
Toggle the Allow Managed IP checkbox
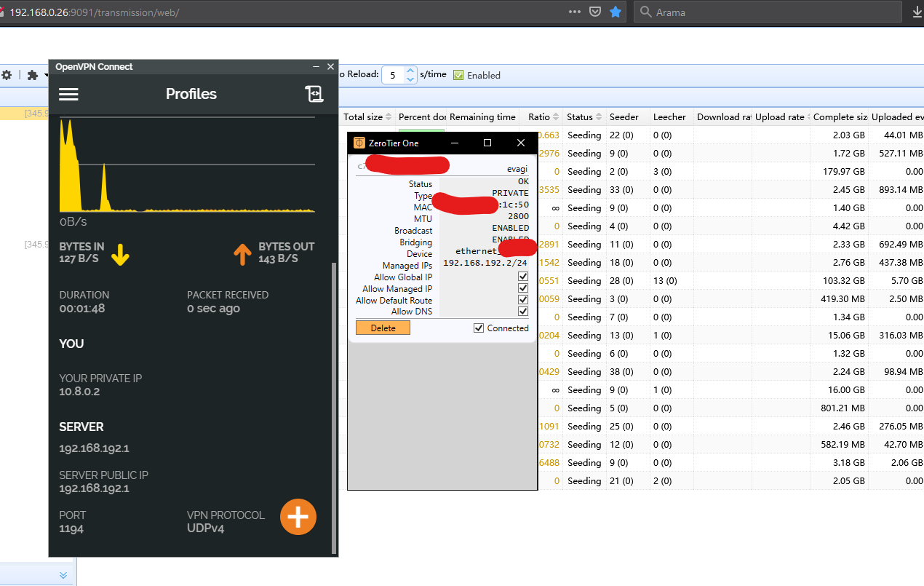(523, 288)
